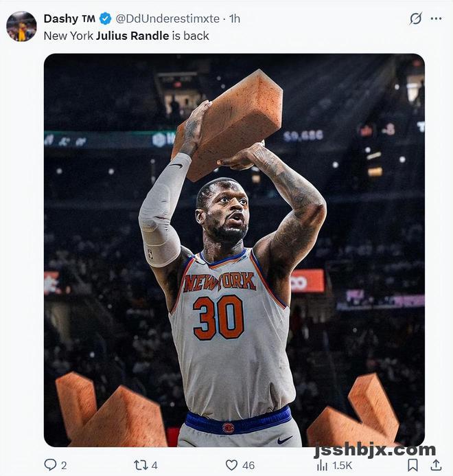The height and width of the screenshot is (476, 453).
Task: Visit the @DdUnderestimxte handle link
Action: [x=167, y=19]
